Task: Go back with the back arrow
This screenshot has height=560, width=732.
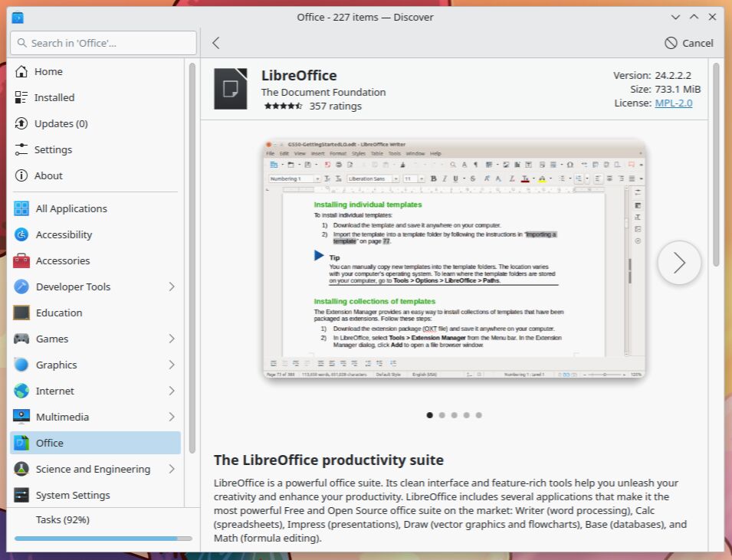Action: pyautogui.click(x=215, y=43)
